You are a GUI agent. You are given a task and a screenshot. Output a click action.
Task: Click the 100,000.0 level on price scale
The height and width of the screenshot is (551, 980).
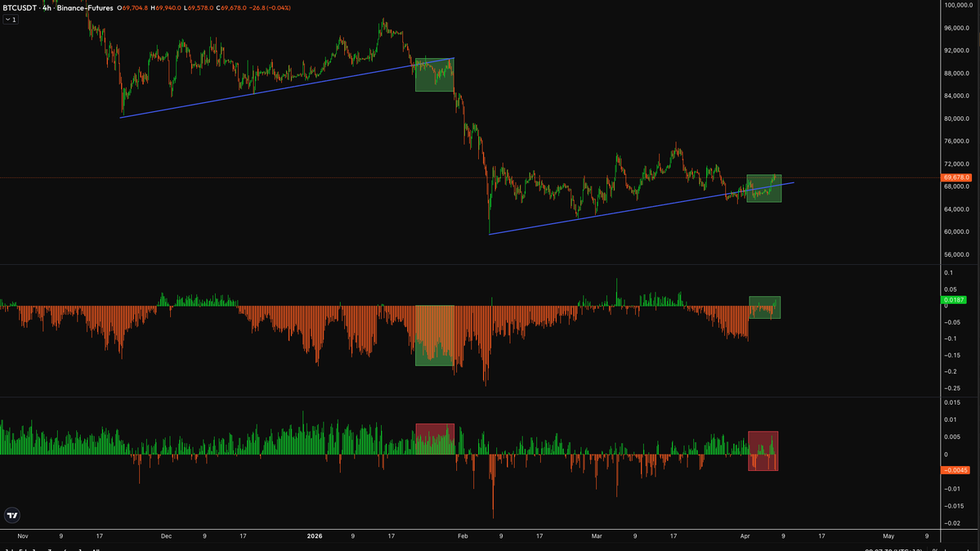click(957, 5)
